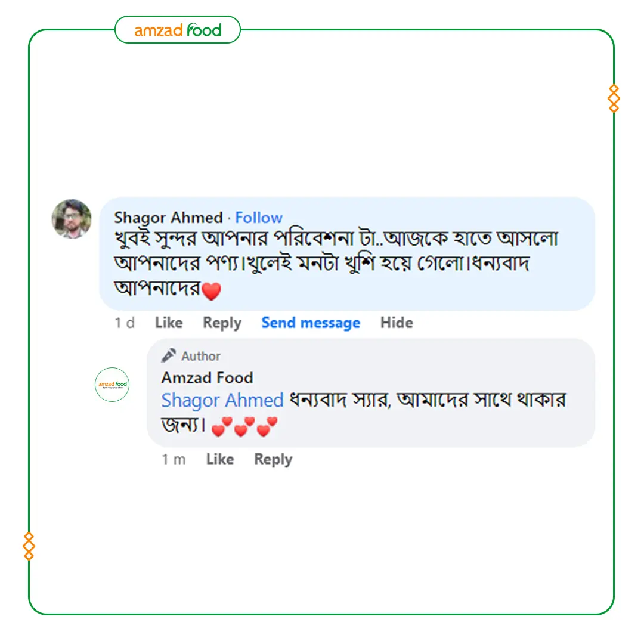Image resolution: width=644 pixels, height=644 pixels.
Task: Like the Amzad Food reply
Action: pyautogui.click(x=219, y=460)
